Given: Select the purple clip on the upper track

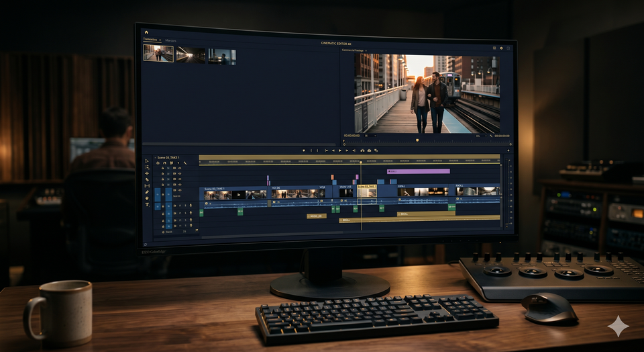Looking at the screenshot, I should (418, 171).
